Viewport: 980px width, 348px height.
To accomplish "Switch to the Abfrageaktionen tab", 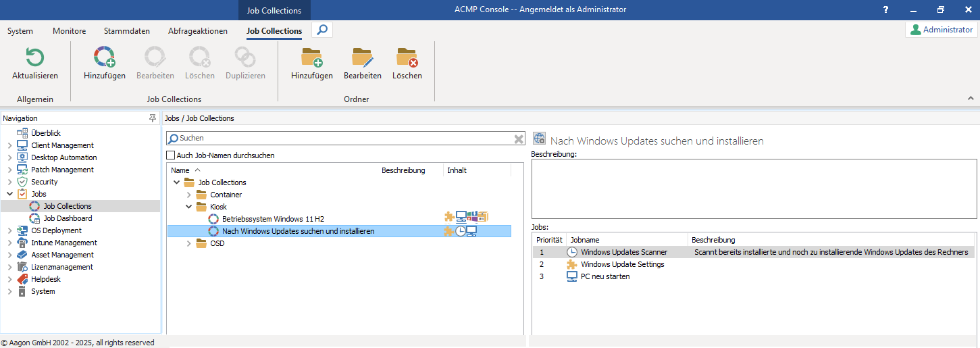I will [198, 31].
